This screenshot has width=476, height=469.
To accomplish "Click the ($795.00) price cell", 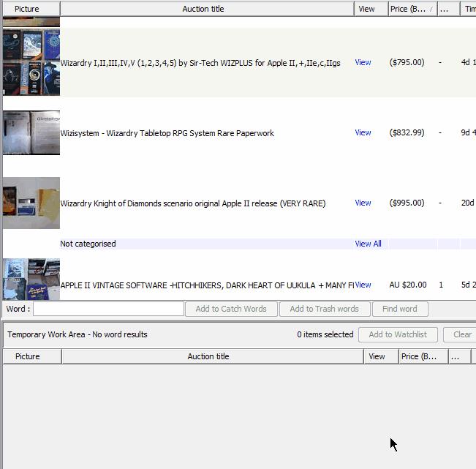I will coord(407,62).
